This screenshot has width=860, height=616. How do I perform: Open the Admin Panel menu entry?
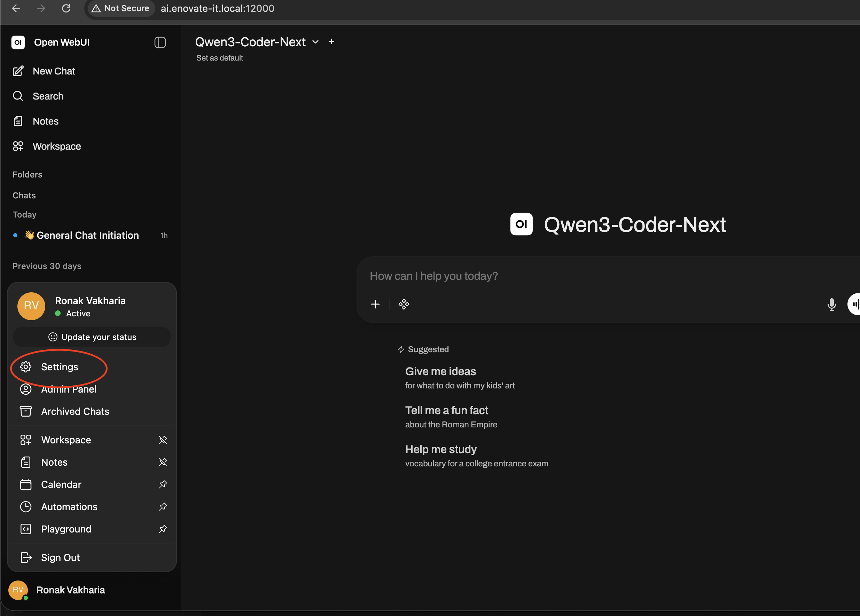92,389
